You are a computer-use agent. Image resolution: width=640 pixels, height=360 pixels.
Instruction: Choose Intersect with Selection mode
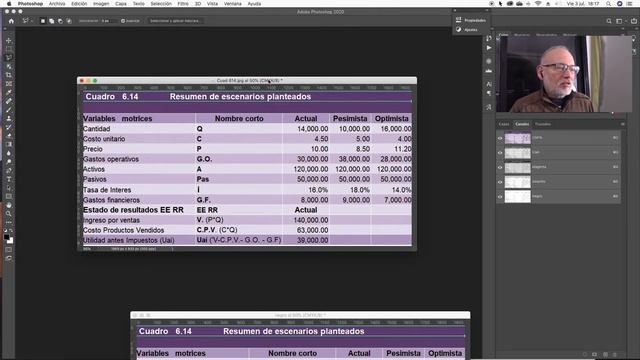point(69,21)
